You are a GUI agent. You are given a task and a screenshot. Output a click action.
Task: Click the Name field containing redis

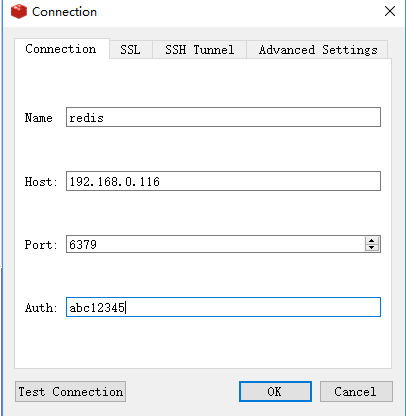(223, 117)
